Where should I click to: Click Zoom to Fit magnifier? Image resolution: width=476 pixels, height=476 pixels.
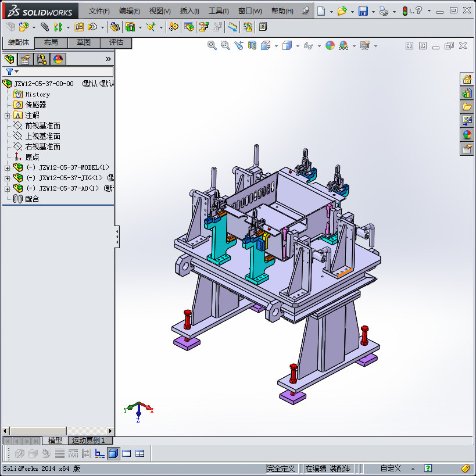tap(212, 45)
